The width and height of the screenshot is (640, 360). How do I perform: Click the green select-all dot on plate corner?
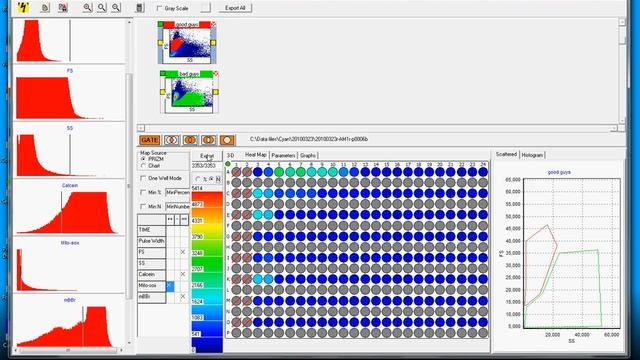[x=228, y=164]
